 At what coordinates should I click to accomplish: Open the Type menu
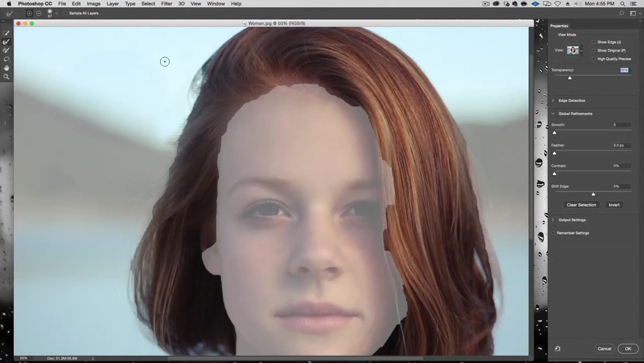[x=130, y=4]
